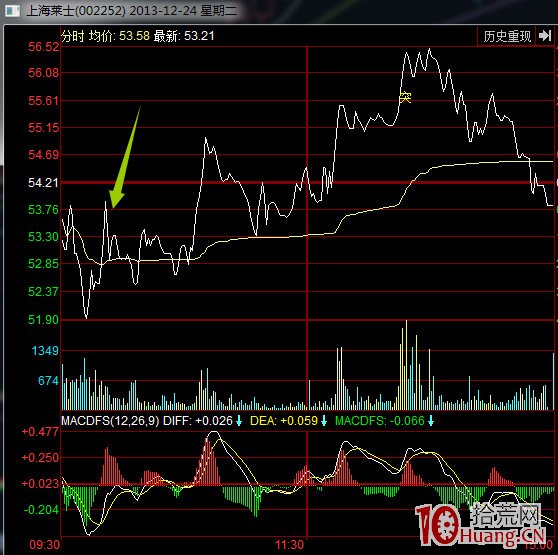The image size is (558, 555).
Task: Click the 52.37 price axis label
Action: 43,292
